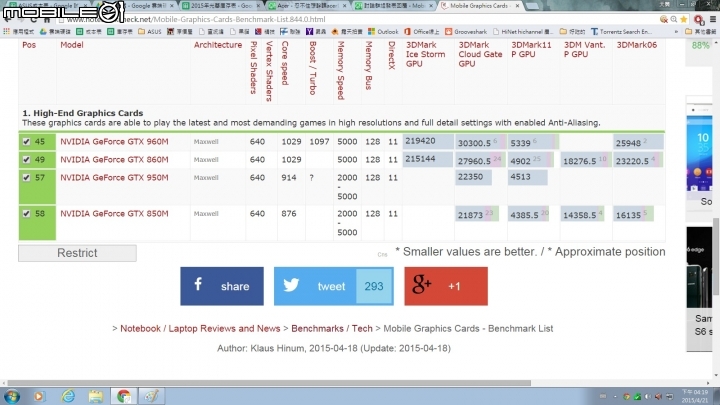Click the red extension icon beside the star

[x=698, y=20]
